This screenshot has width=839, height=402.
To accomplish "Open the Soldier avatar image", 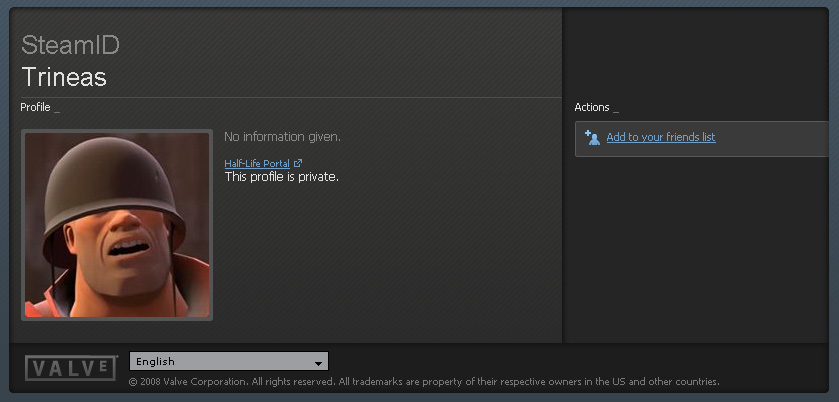I will (x=117, y=225).
